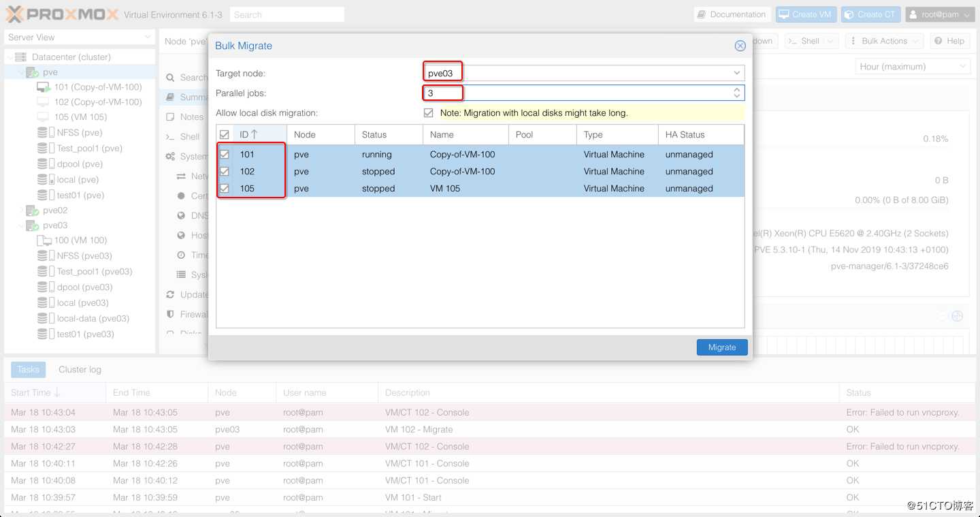
Task: Increase Parallel jobs with spinner up arrow
Action: click(736, 89)
